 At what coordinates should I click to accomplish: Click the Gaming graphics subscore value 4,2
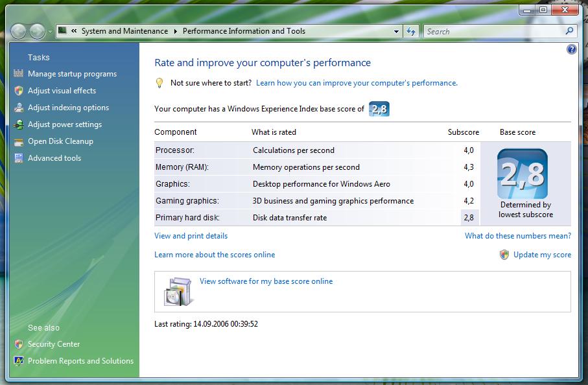469,201
